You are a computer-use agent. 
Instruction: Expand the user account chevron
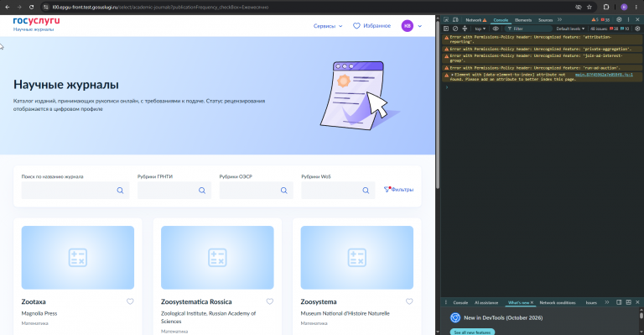tap(420, 26)
